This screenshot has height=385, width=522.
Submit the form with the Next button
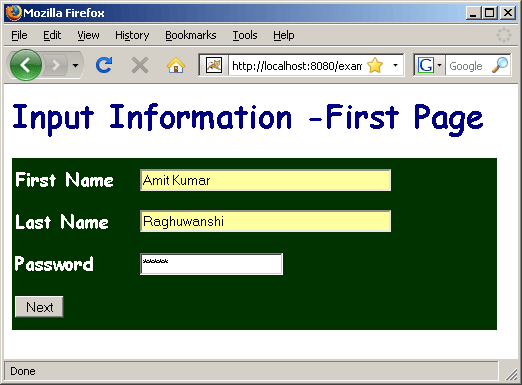coord(39,307)
